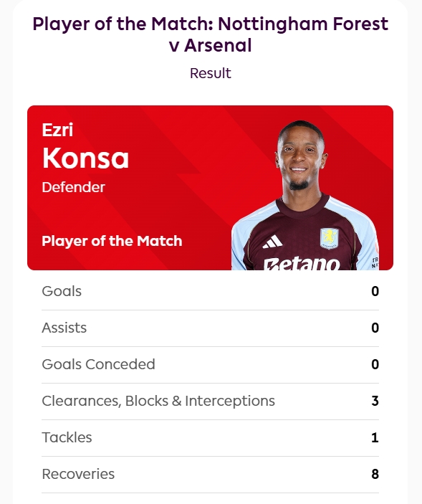Select the Goals stat row
Viewport: 422px width, 504px height.
211,292
